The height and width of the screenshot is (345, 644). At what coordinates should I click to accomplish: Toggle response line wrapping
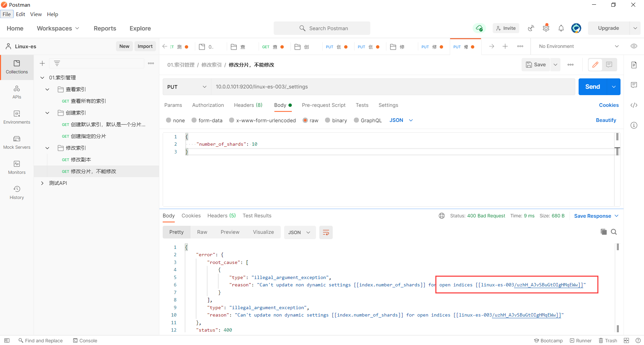[326, 232]
